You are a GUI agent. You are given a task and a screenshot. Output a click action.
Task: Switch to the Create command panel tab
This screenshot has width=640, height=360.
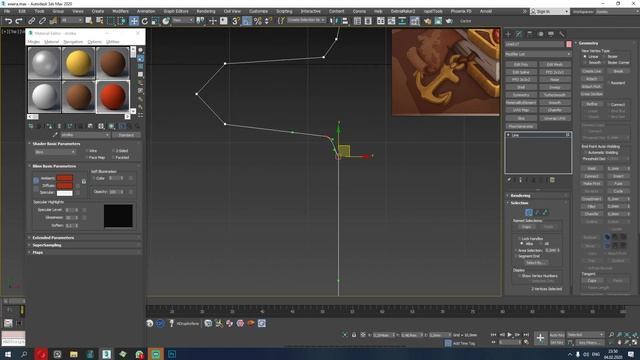[508, 34]
